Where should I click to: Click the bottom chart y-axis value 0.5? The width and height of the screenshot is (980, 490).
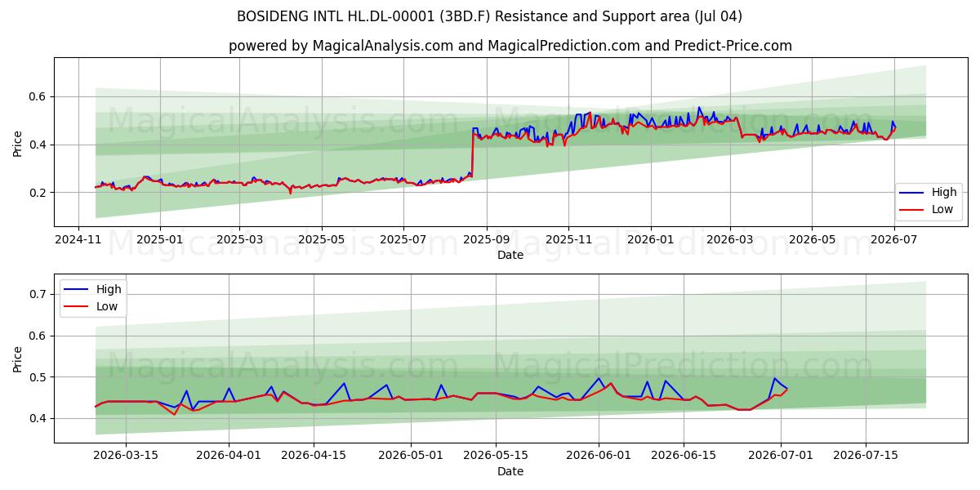point(39,377)
